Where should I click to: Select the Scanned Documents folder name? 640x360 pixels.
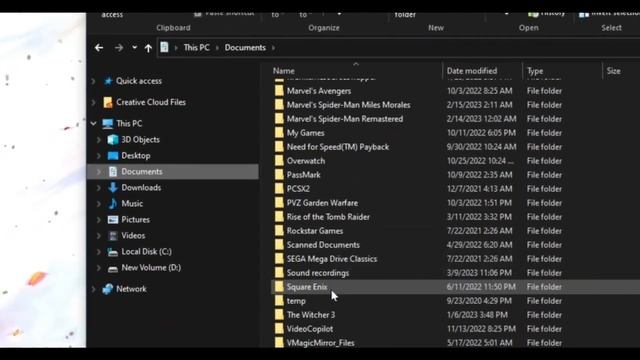pyautogui.click(x=323, y=245)
